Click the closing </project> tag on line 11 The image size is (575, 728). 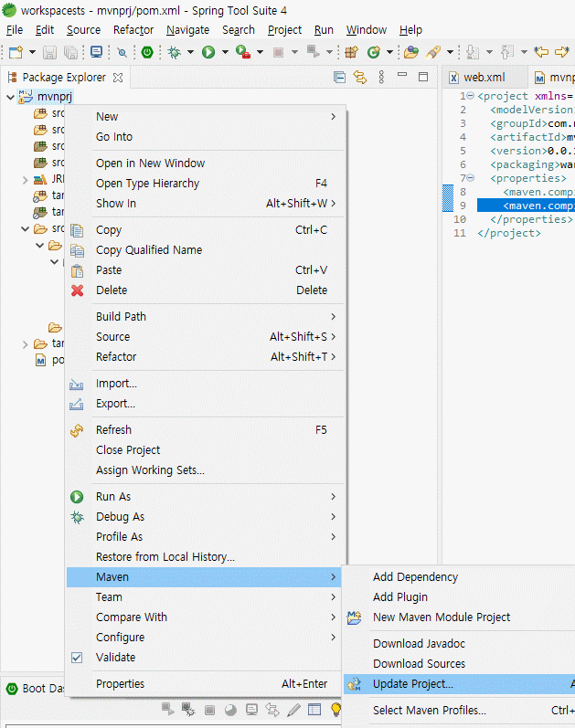509,233
